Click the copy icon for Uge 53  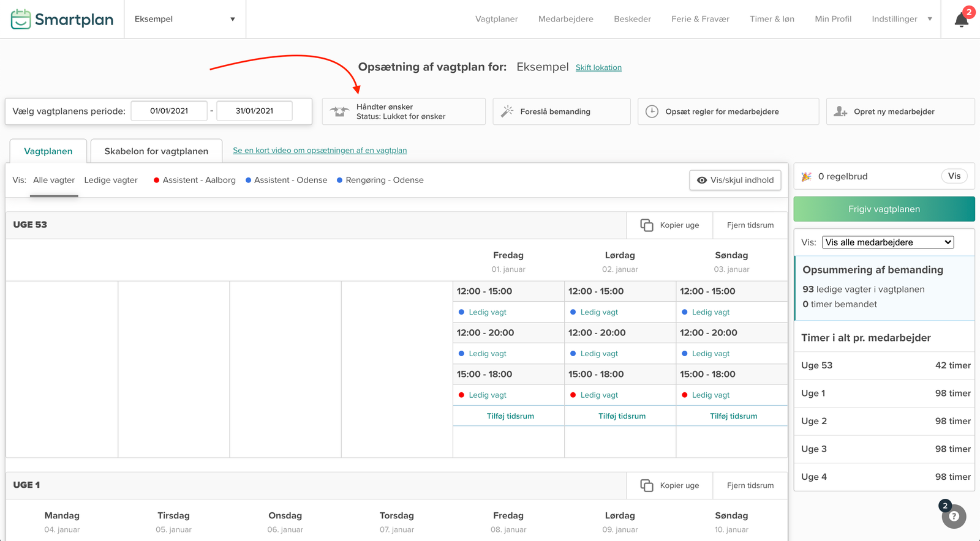pyautogui.click(x=647, y=225)
